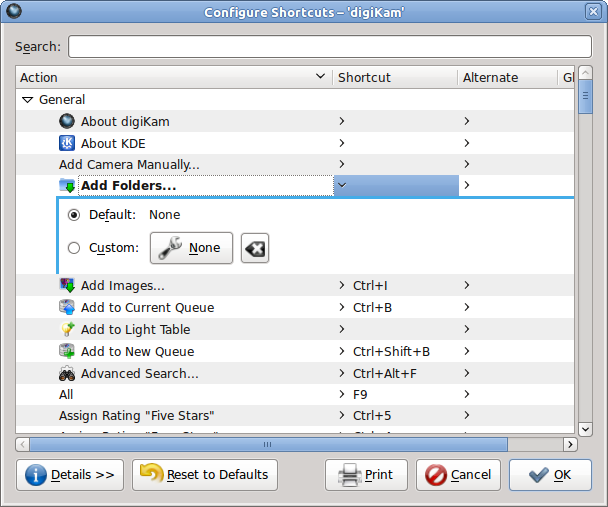Select the Add to Current Queue row

295,307
